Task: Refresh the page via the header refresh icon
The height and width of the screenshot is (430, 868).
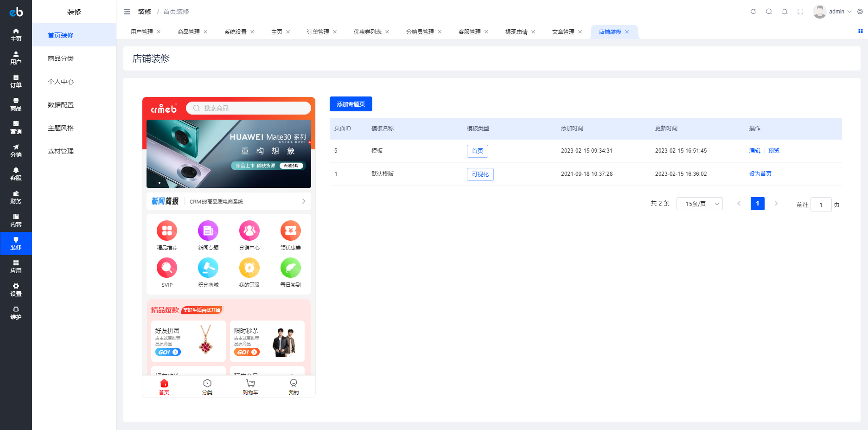Action: pos(753,12)
